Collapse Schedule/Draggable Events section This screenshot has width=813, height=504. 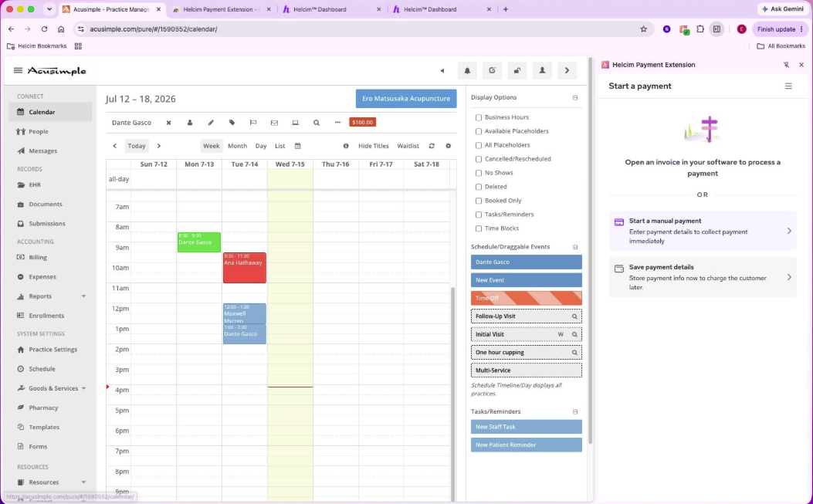[575, 247]
